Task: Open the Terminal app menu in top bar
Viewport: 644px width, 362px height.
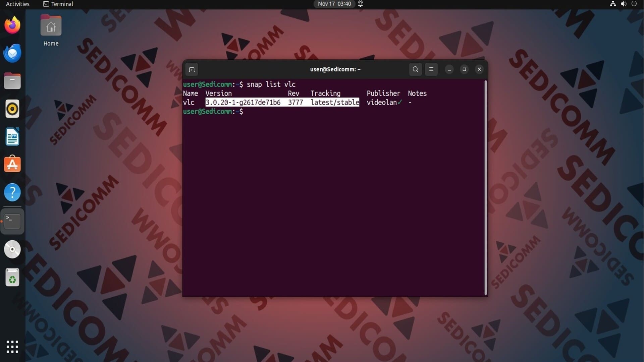Action: (x=58, y=4)
